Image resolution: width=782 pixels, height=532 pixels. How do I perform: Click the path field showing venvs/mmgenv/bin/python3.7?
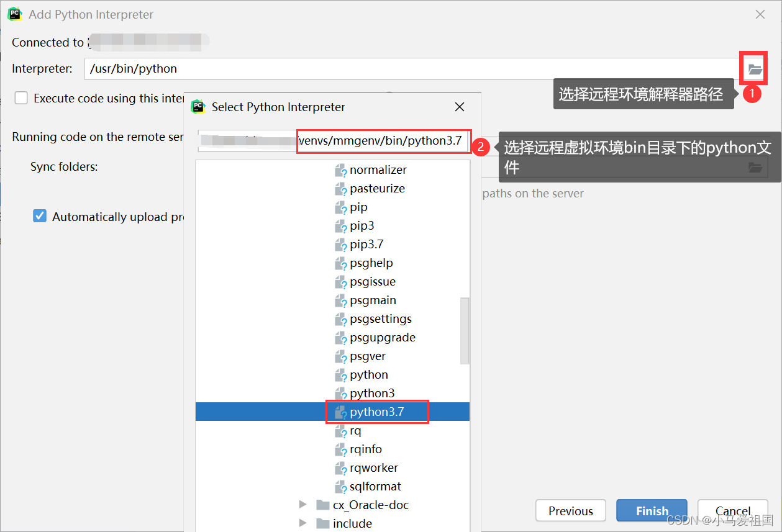[334, 141]
